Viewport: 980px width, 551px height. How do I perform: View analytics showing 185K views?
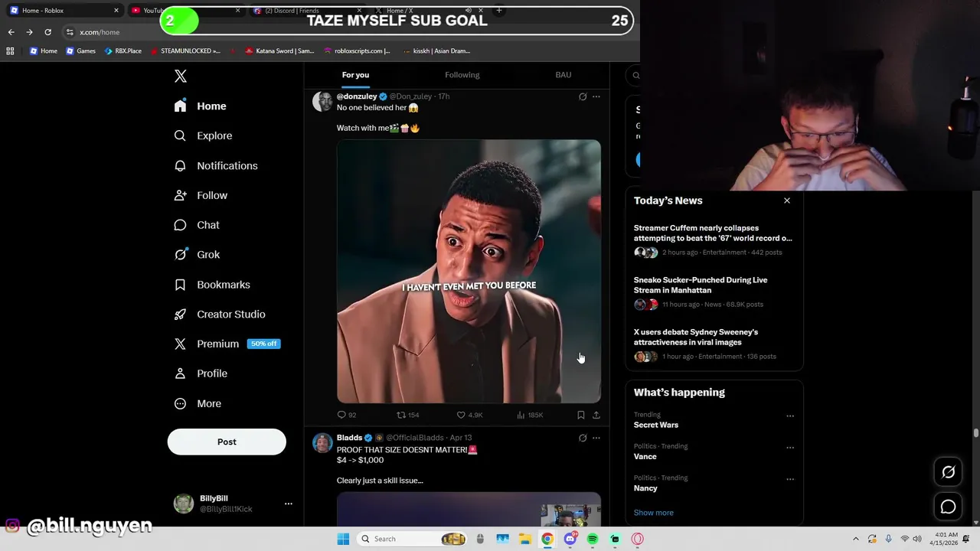pos(530,415)
